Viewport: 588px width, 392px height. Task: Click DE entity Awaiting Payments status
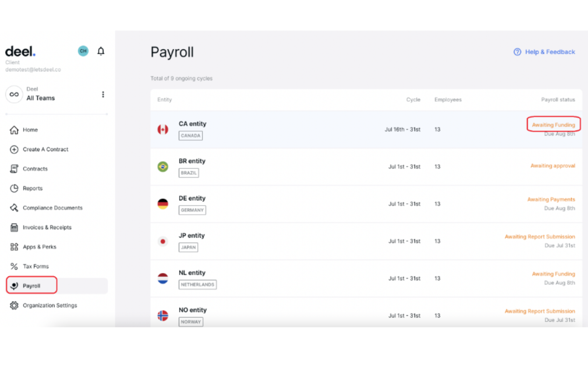(551, 199)
